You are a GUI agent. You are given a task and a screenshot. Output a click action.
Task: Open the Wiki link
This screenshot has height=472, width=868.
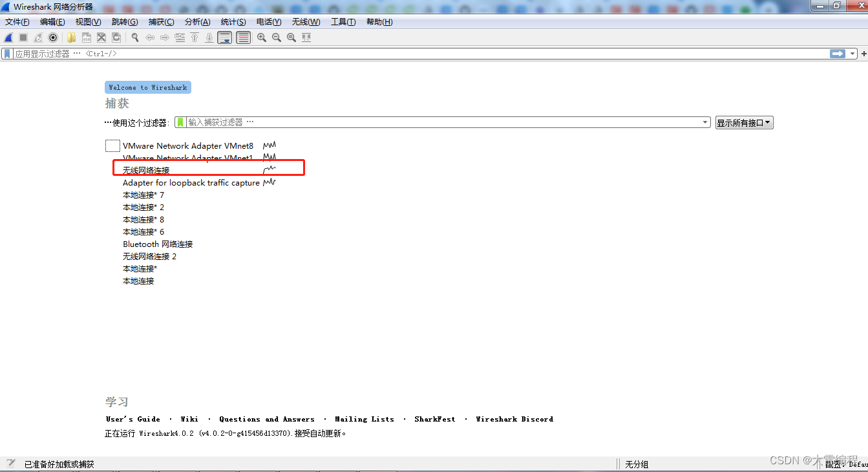(189, 419)
